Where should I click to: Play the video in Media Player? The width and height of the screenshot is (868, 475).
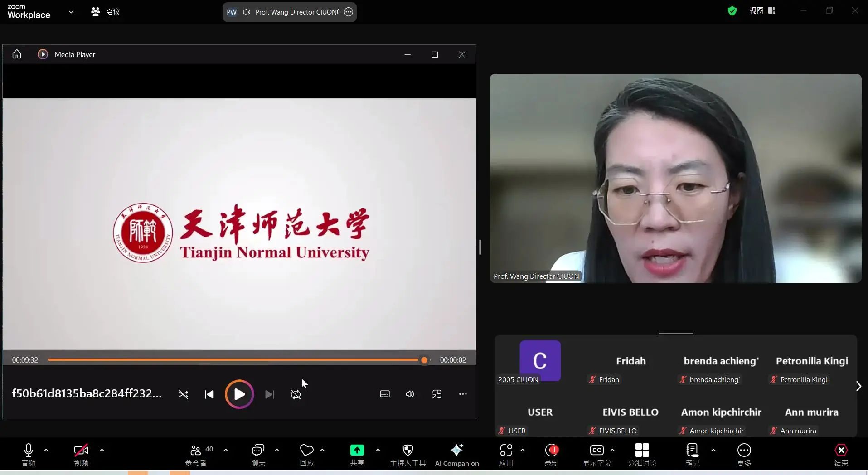pos(239,394)
